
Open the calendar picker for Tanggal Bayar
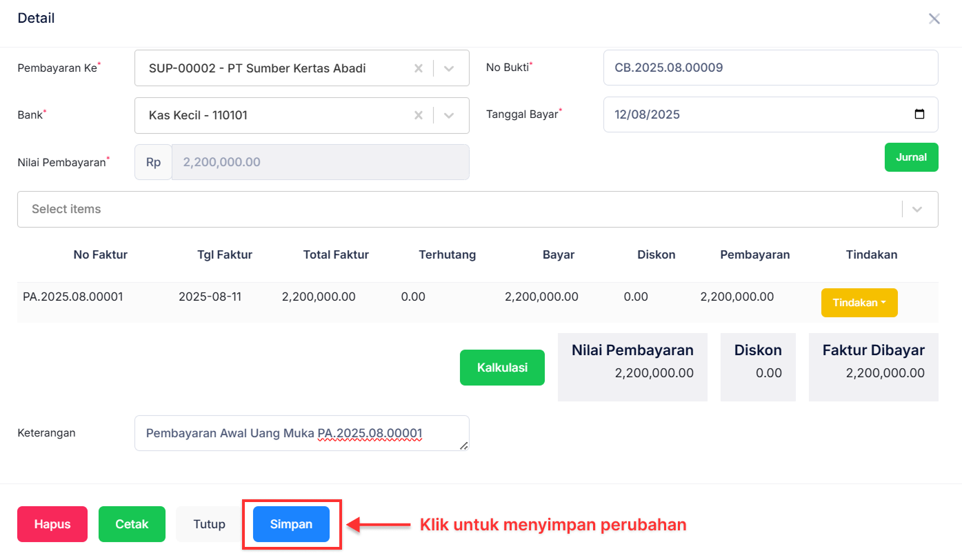point(920,114)
